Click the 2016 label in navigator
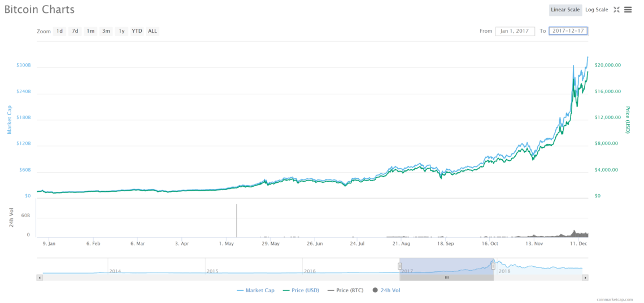Viewport: 644px width, 303px height. tap(310, 271)
